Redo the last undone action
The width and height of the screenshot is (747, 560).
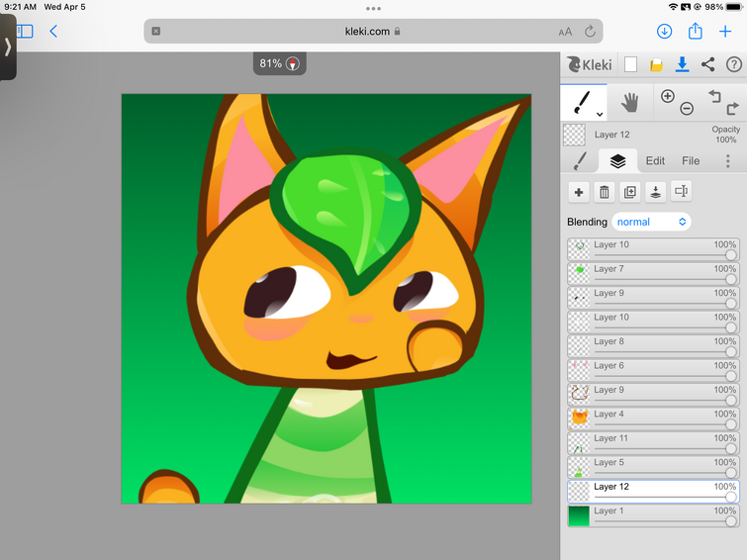pyautogui.click(x=732, y=108)
